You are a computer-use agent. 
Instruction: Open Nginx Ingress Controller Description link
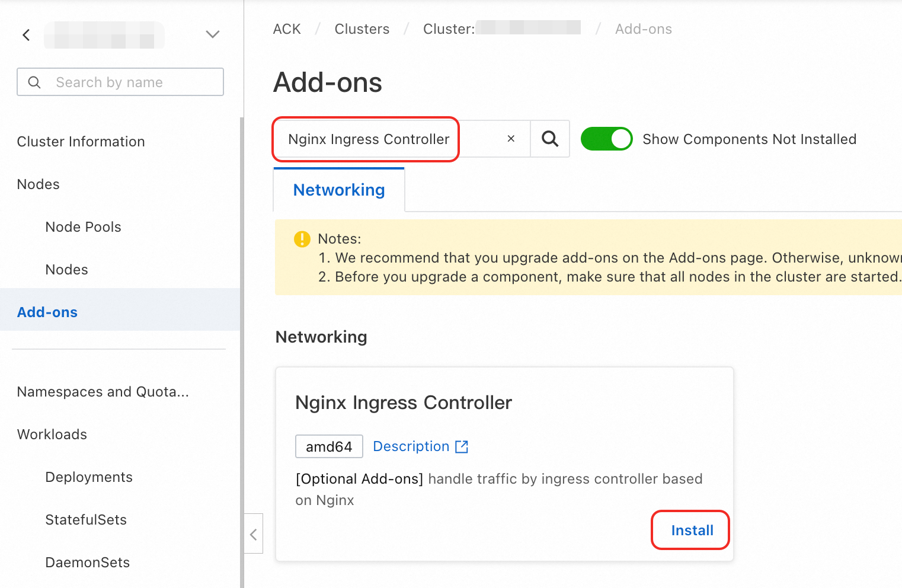(x=411, y=446)
